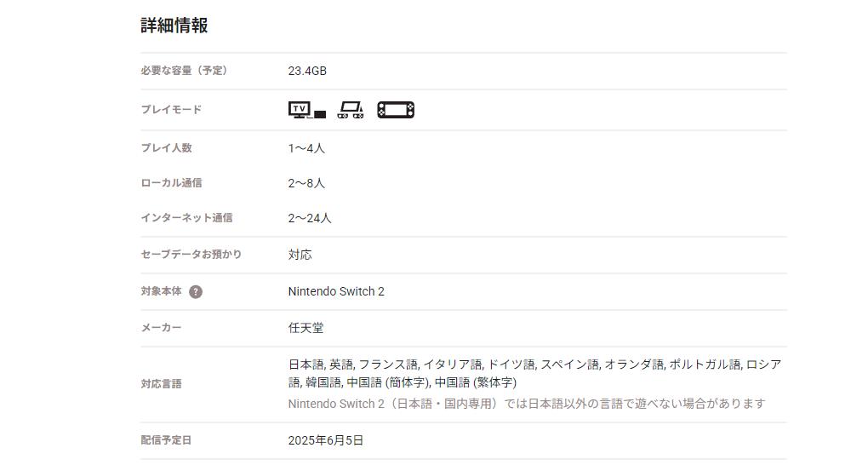Click the プレイモード row label
The width and height of the screenshot is (868, 465).
click(171, 110)
